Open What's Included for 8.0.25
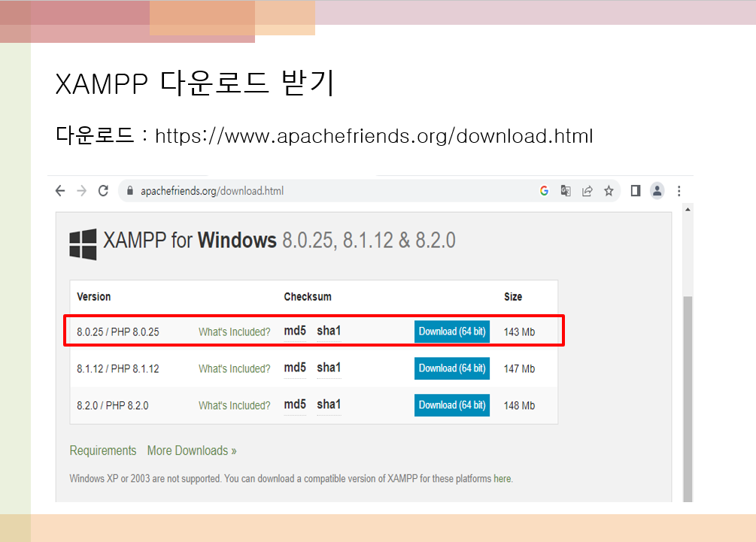The width and height of the screenshot is (756, 542). pos(234,332)
